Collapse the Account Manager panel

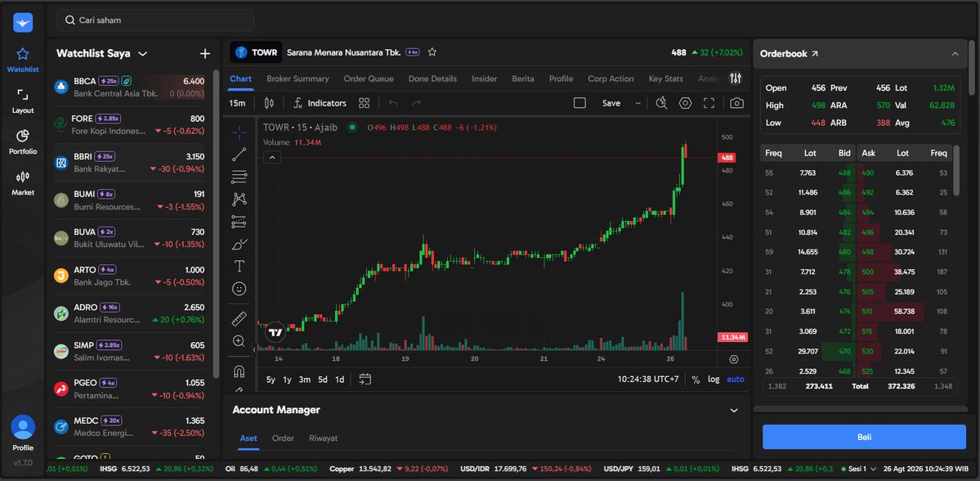(x=734, y=411)
